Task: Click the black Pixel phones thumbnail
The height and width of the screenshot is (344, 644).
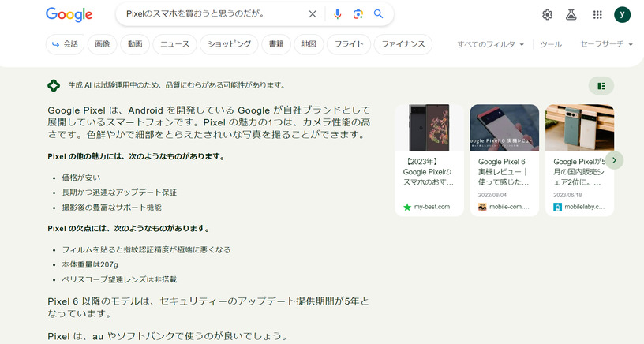Action: point(429,128)
